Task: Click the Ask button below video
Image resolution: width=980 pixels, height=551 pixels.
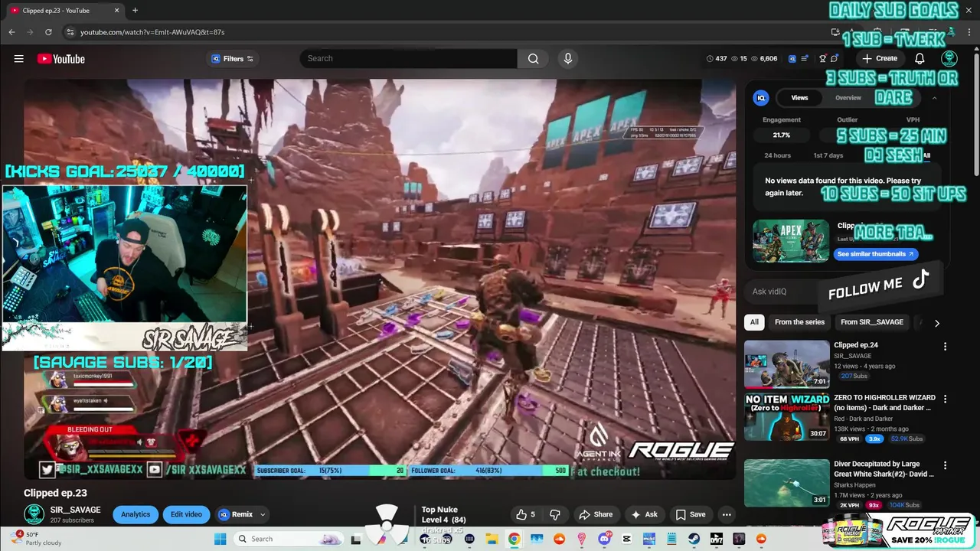Action: 644,514
